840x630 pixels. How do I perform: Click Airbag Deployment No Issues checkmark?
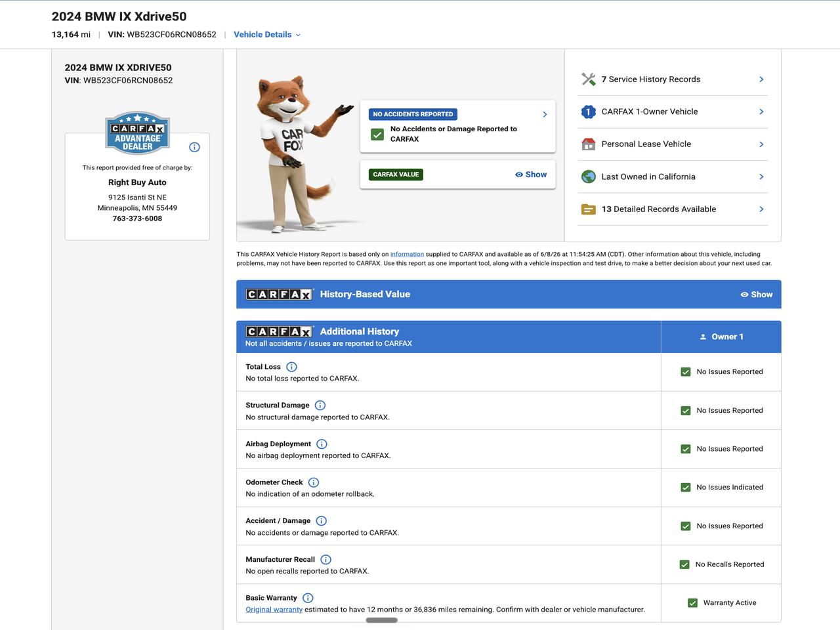click(686, 450)
